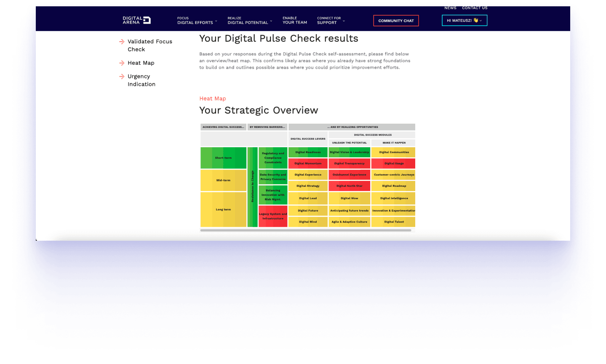Select the Digital Vision & Leadership cell
This screenshot has width=606, height=364.
349,152
